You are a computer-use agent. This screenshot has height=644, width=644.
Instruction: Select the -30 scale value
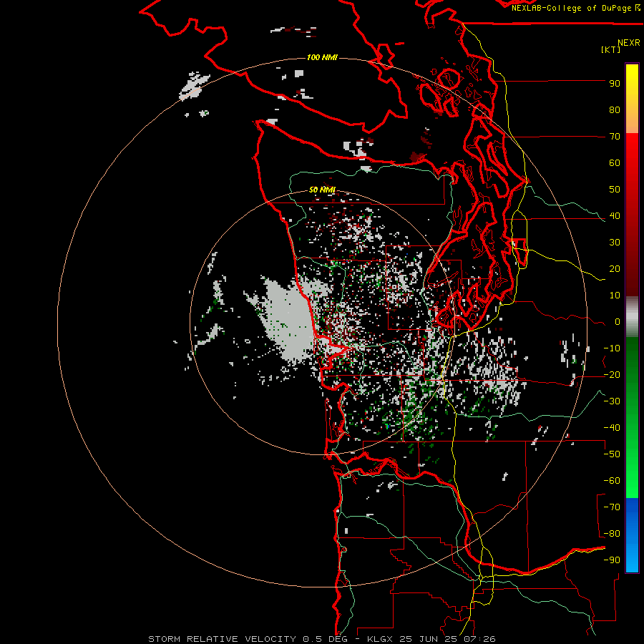pos(612,401)
